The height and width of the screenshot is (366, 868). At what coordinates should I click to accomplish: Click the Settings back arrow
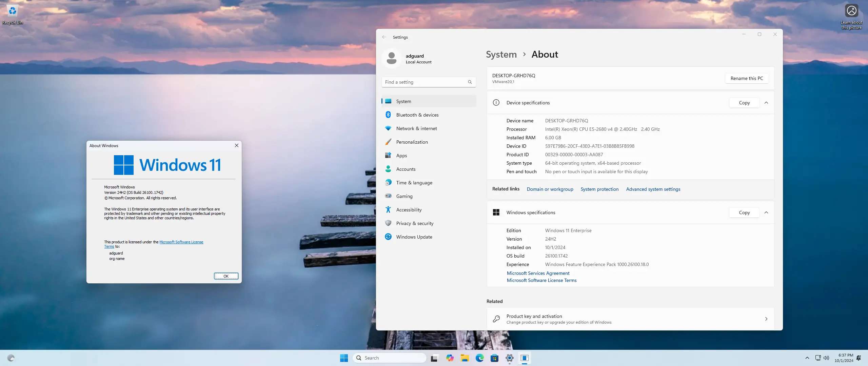click(x=384, y=37)
